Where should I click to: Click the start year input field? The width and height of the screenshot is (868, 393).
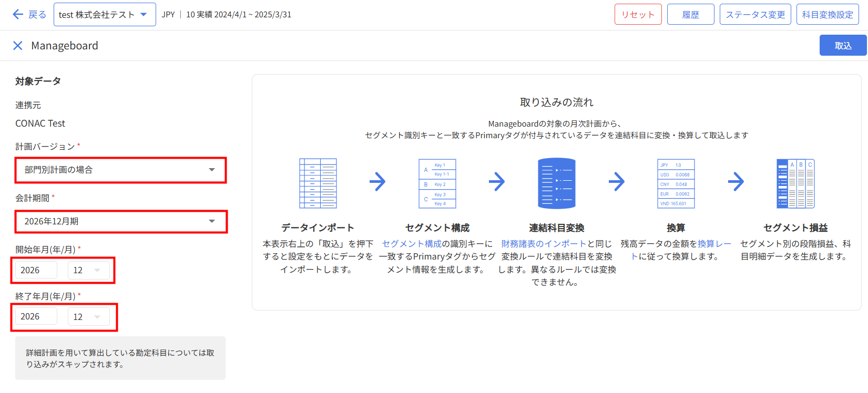click(x=36, y=270)
